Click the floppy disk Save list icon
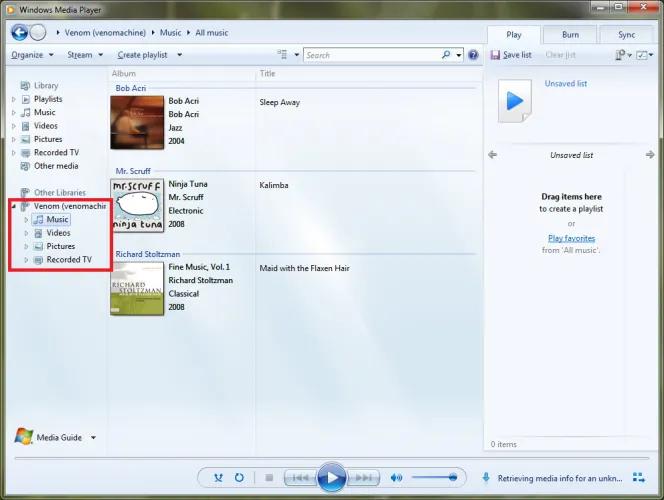The width and height of the screenshot is (664, 500). pos(495,55)
